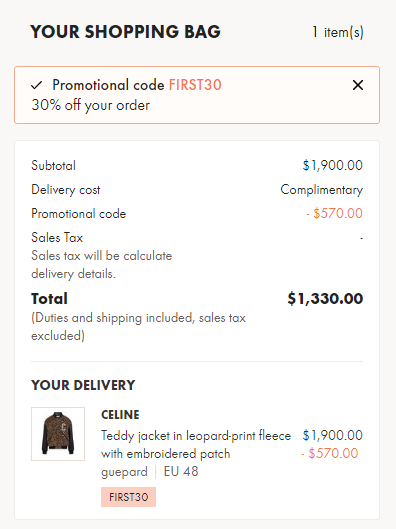Click the checkmark icon beside Promotional code

(36, 85)
